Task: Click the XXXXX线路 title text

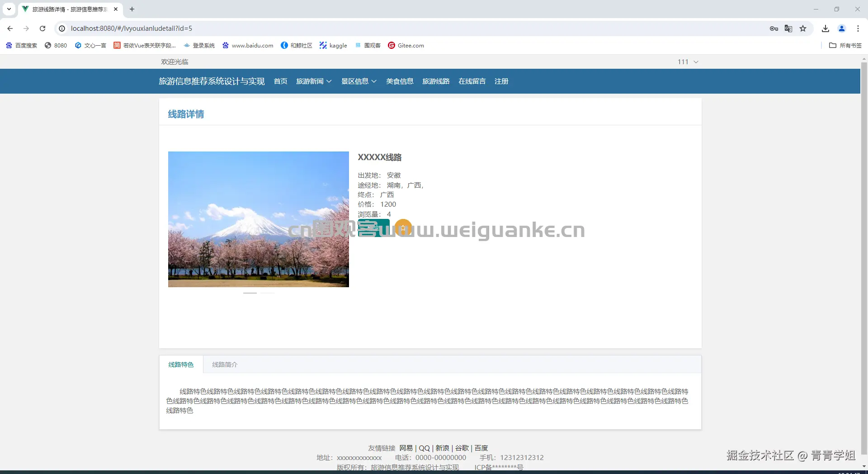Action: point(380,157)
